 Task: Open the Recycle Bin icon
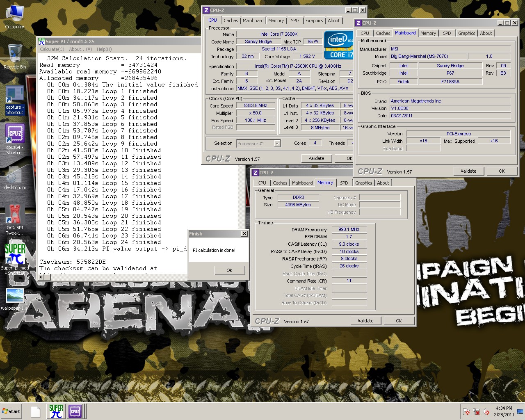15,56
